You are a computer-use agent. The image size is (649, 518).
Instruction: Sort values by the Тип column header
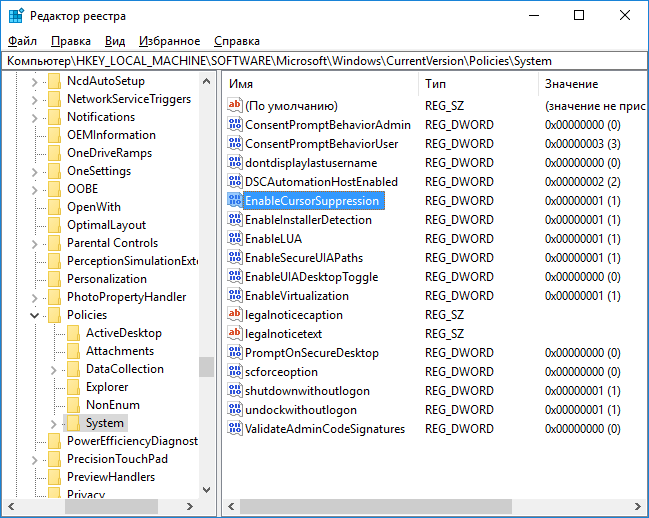(478, 84)
